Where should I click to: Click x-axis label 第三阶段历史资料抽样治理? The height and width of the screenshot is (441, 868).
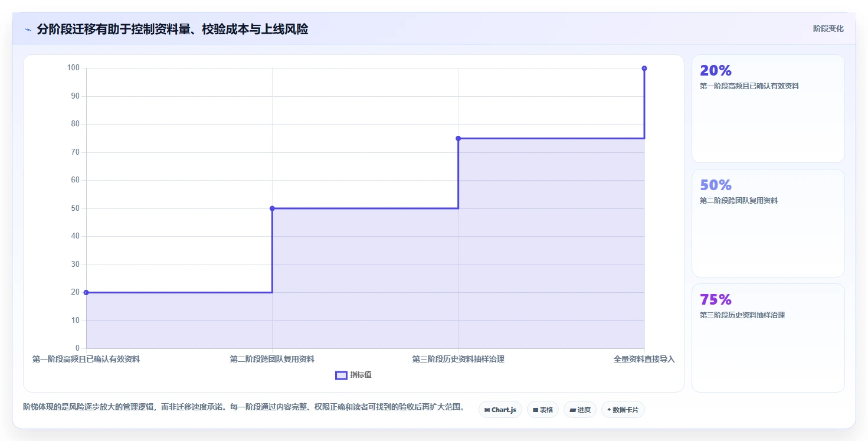coord(458,359)
